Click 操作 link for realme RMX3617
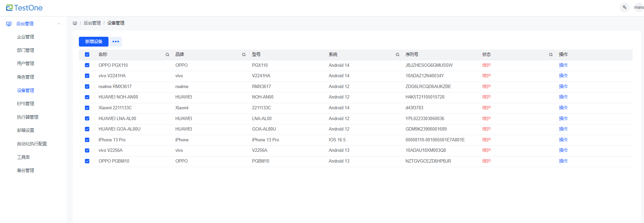The image size is (644, 223). 563,86
